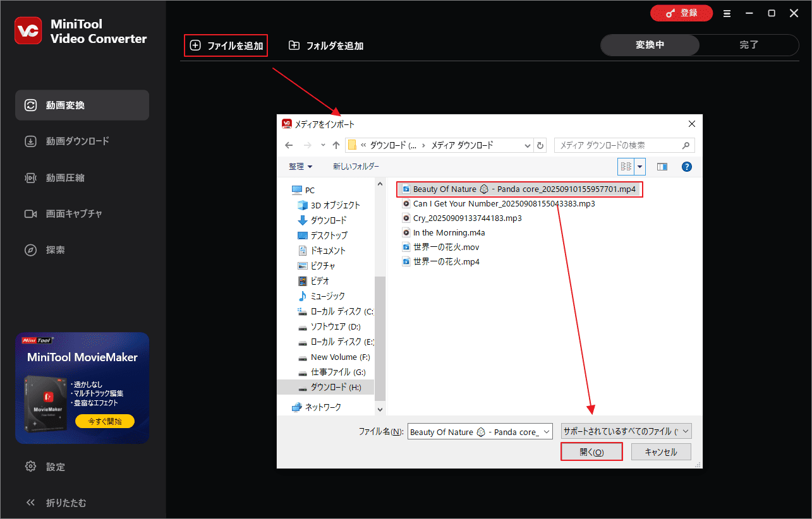Click the refresh button in dialog
This screenshot has height=519, width=812.
click(x=540, y=145)
